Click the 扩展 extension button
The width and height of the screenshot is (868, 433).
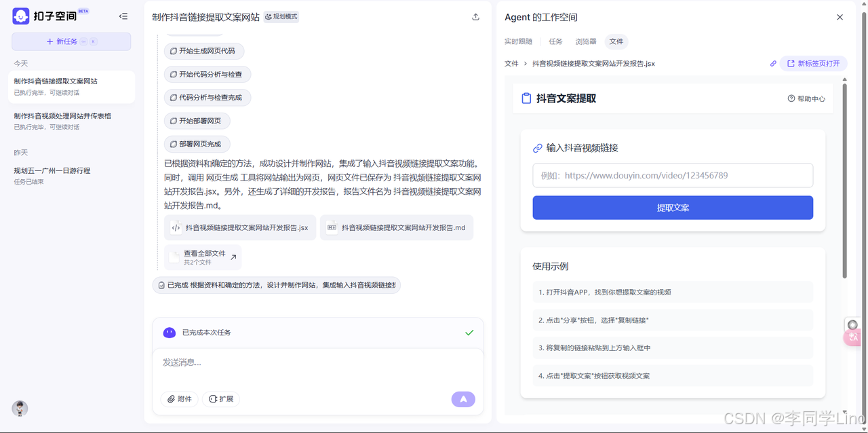pos(221,399)
